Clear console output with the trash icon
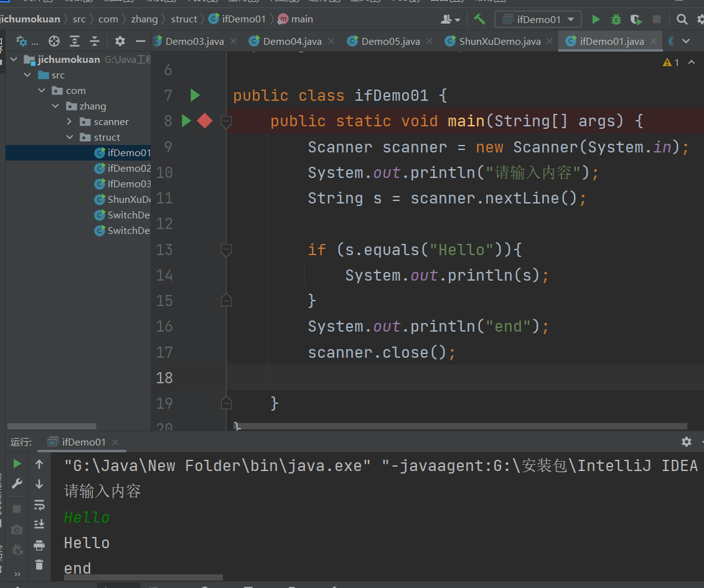Screen dimensions: 704x588 (39, 564)
